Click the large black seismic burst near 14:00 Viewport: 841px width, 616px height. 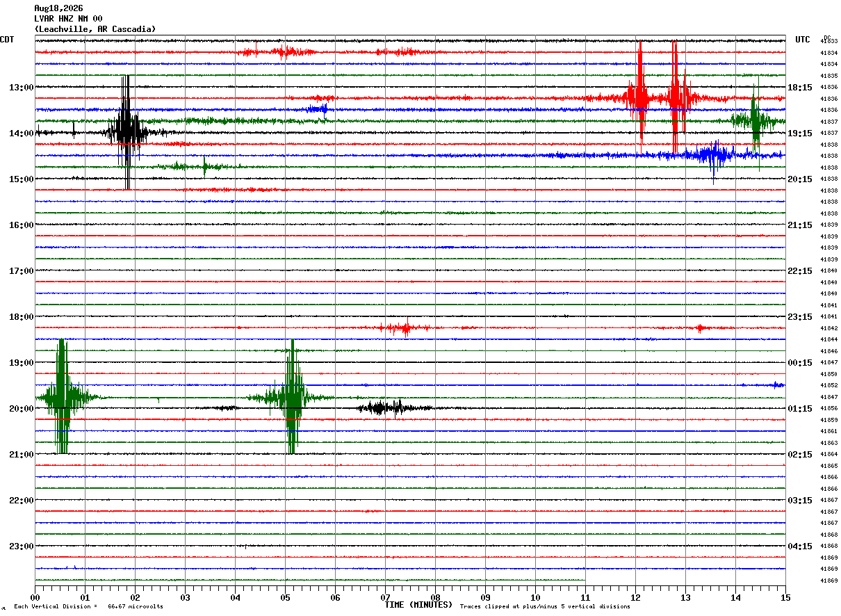tap(126, 132)
